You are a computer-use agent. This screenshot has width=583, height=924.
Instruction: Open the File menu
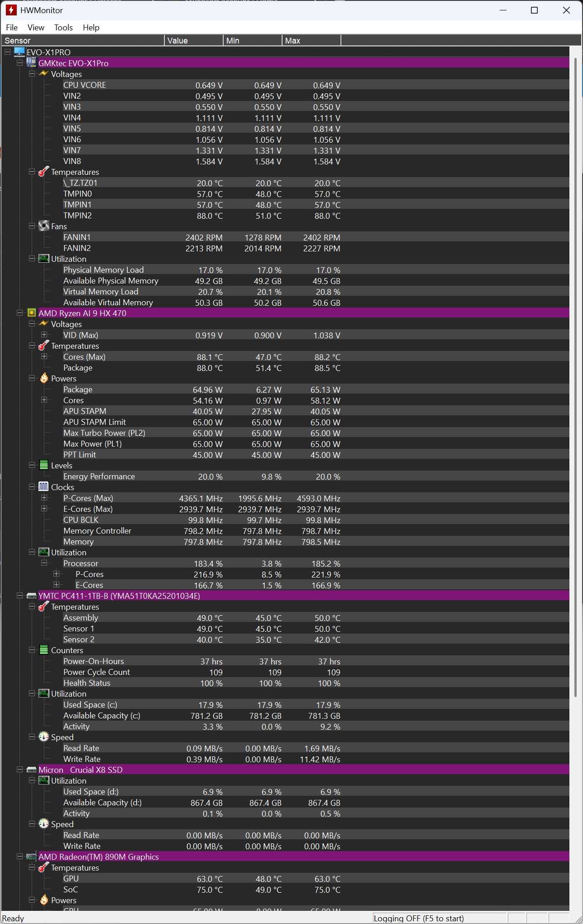[x=12, y=27]
